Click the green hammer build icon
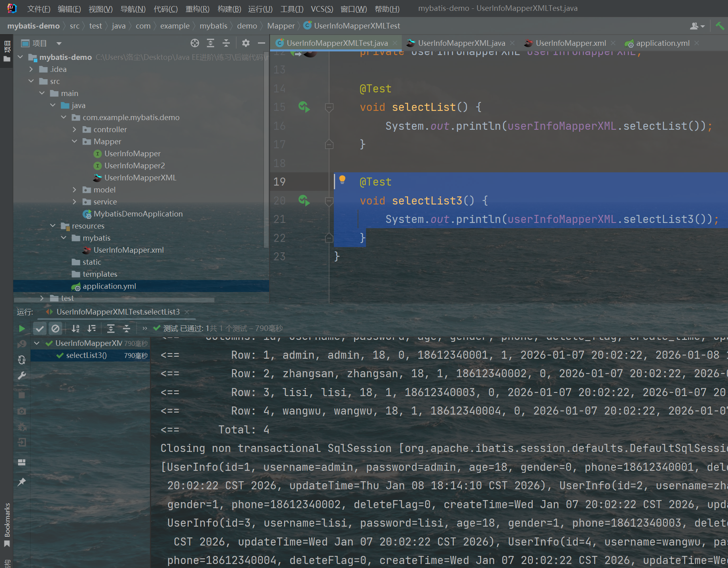Viewport: 728px width, 568px height. pos(720,26)
